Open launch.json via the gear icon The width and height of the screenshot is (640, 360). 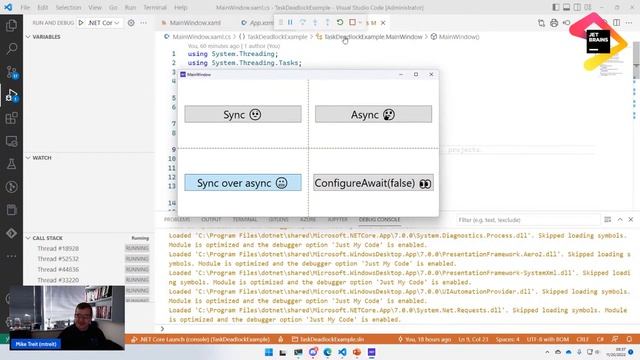131,23
